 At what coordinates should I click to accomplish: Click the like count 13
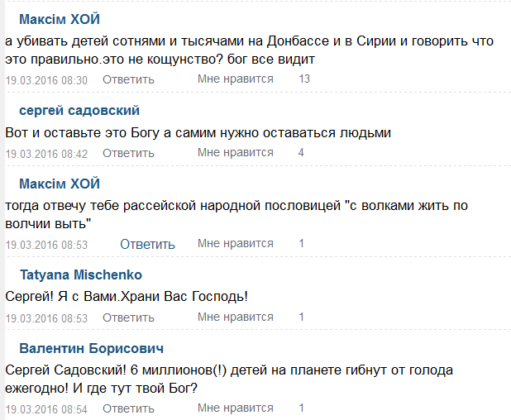click(304, 79)
